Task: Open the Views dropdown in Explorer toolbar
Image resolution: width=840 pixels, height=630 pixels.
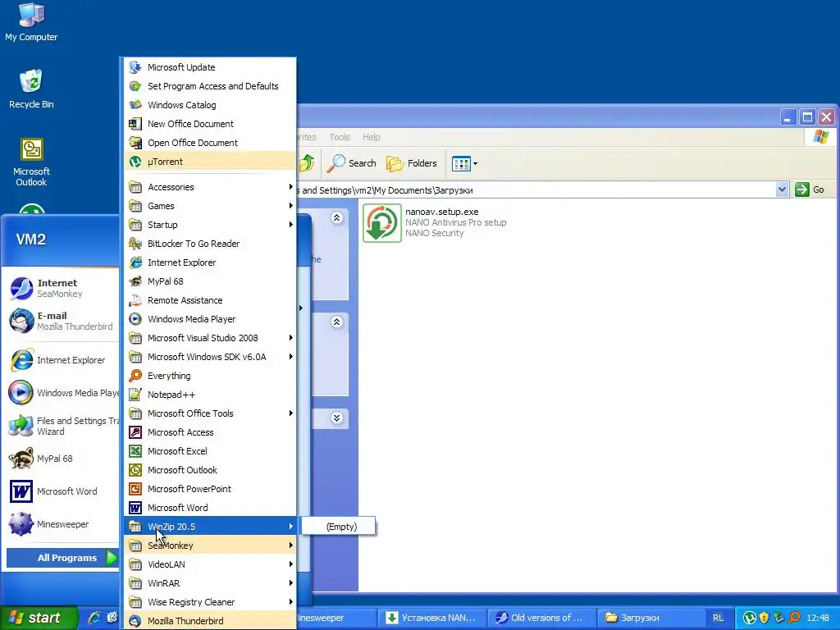Action: (x=464, y=163)
